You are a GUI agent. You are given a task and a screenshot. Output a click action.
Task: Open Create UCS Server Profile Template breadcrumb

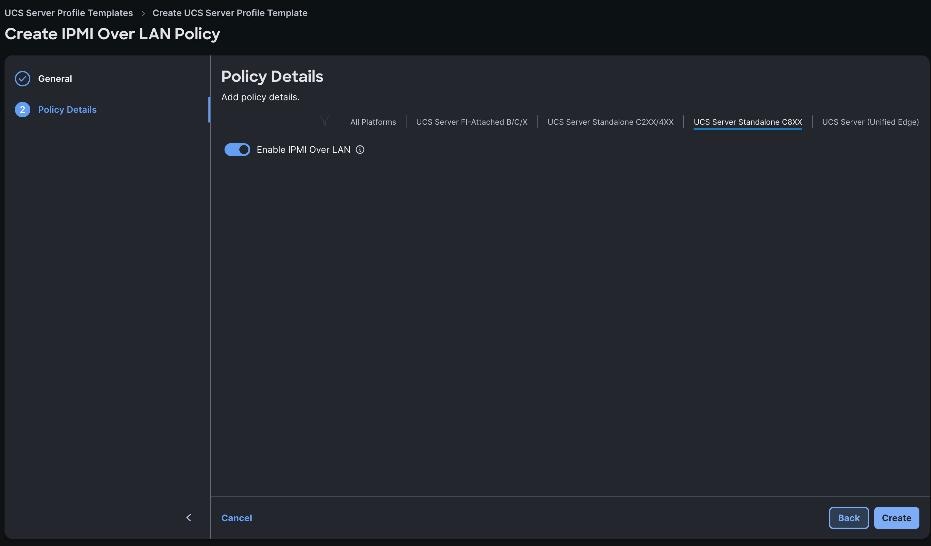coord(230,12)
